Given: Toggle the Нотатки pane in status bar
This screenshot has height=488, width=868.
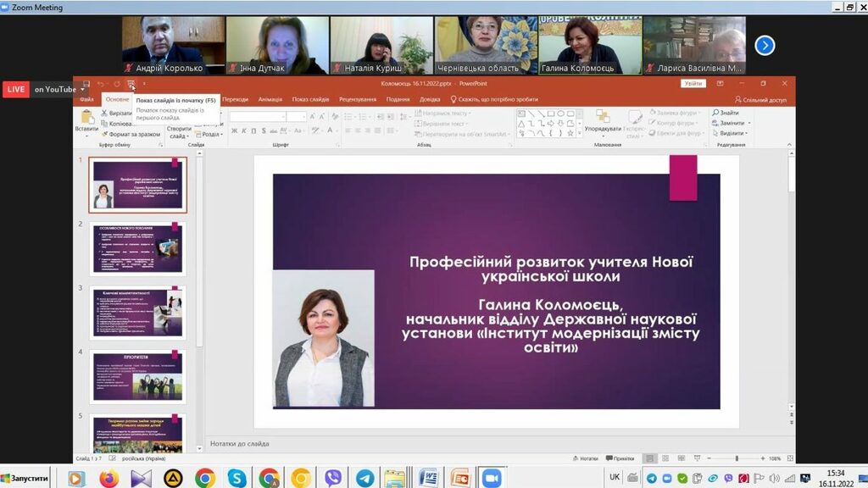Looking at the screenshot, I should coord(585,458).
